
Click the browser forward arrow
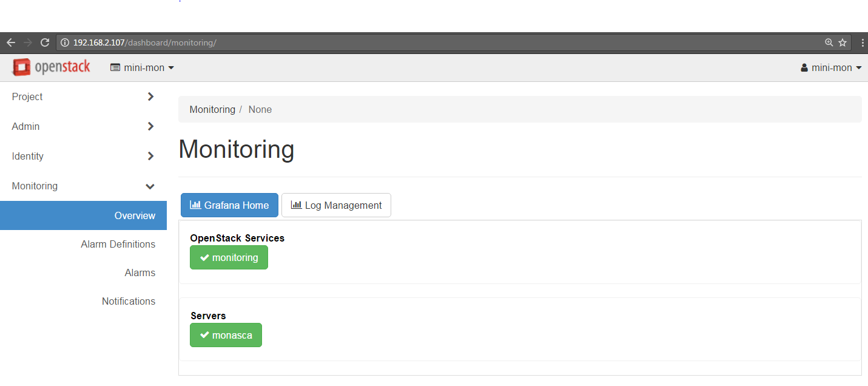point(27,42)
